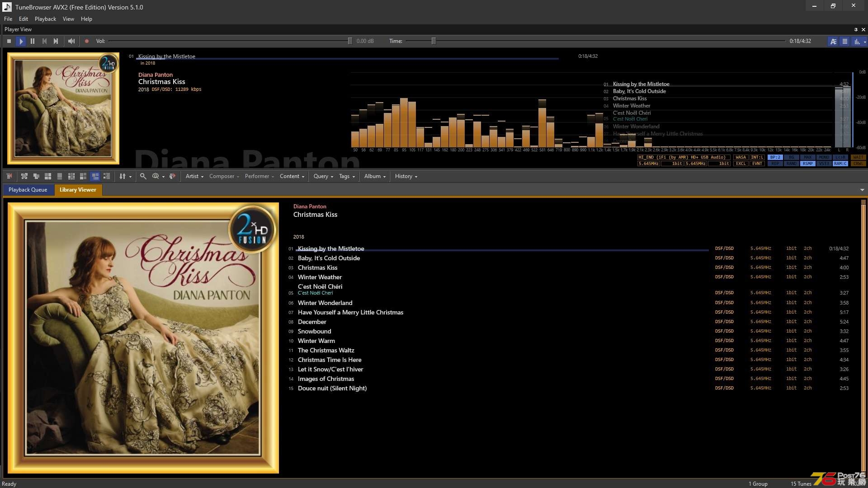Viewport: 868px width, 488px height.
Task: Open the zoom view dropdown arrow
Action: click(x=163, y=177)
